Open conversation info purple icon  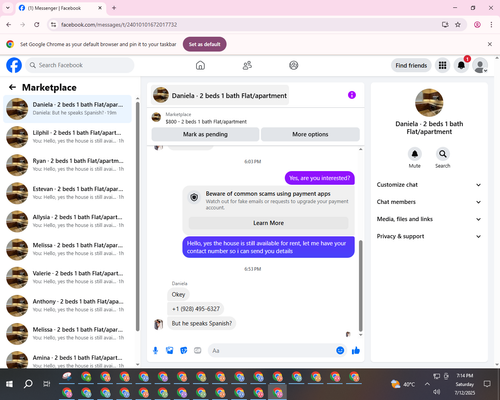point(352,95)
